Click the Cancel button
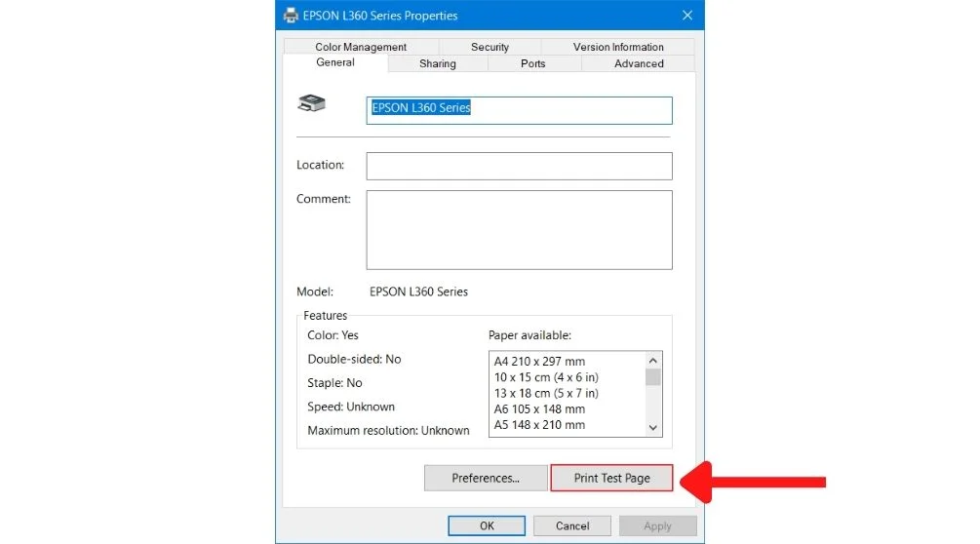The width and height of the screenshot is (980, 544). (571, 525)
